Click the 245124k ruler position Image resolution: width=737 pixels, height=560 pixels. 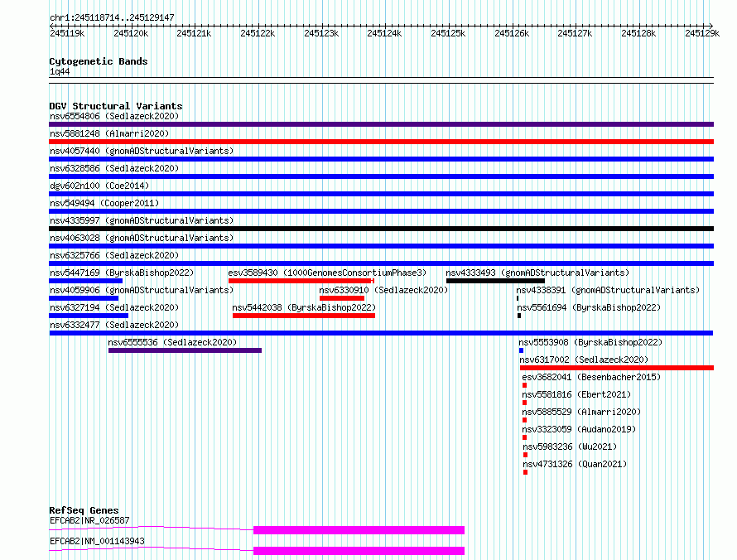[x=384, y=33]
